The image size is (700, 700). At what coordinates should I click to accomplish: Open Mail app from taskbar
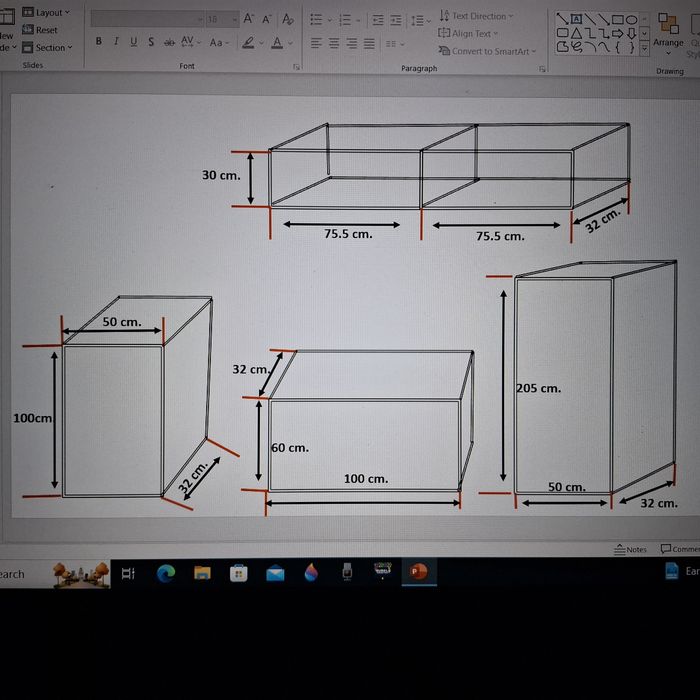click(275, 573)
